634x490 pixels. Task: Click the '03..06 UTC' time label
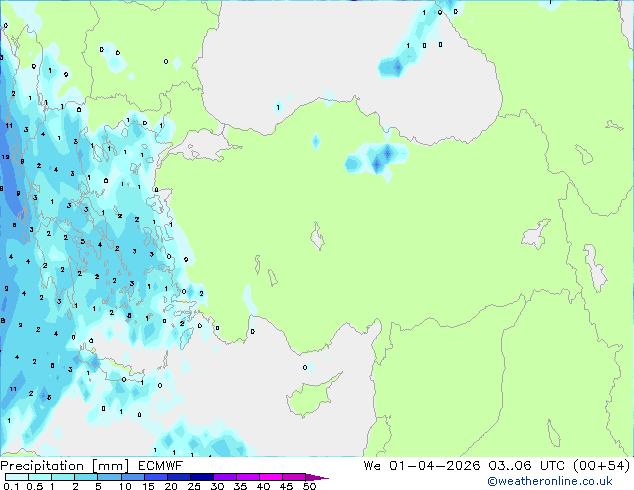click(x=526, y=466)
